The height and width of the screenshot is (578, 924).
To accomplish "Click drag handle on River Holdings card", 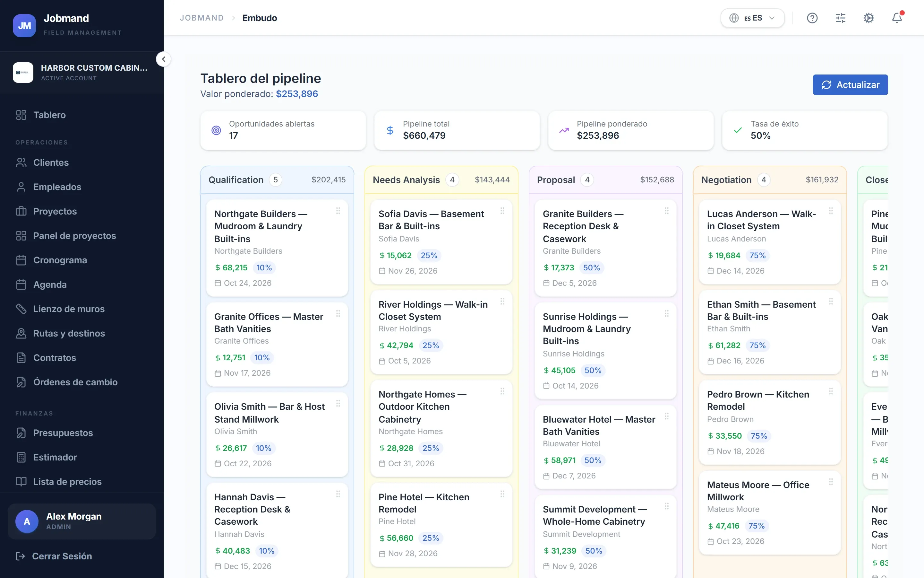I will pyautogui.click(x=502, y=301).
